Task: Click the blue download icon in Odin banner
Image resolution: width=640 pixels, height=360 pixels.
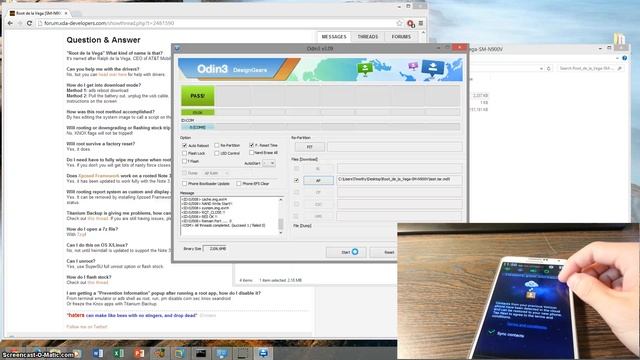Action: coord(433,68)
